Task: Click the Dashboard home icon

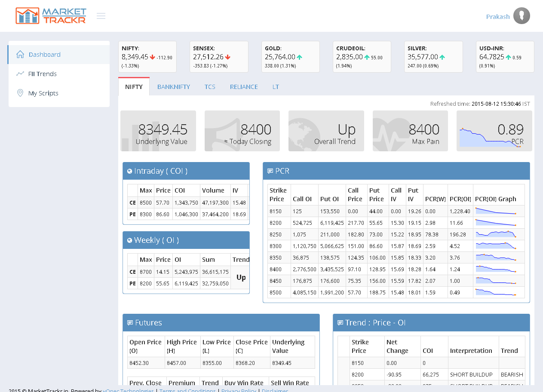Action: point(20,55)
